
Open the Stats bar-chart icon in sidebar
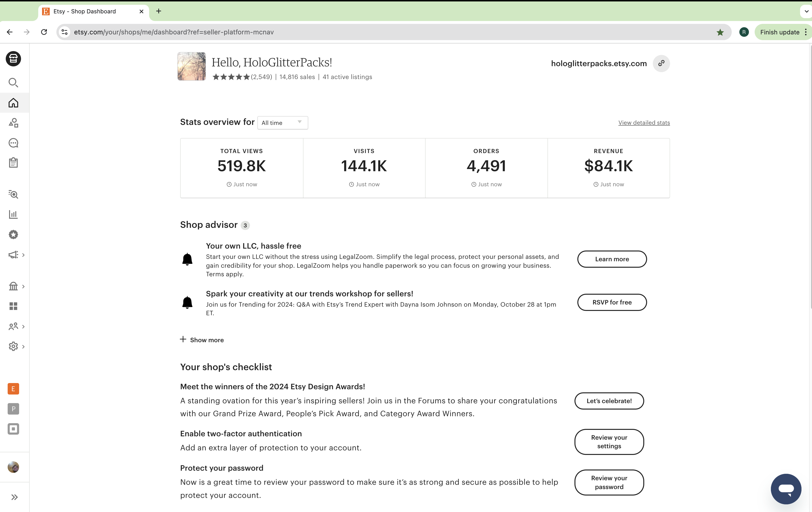13,214
